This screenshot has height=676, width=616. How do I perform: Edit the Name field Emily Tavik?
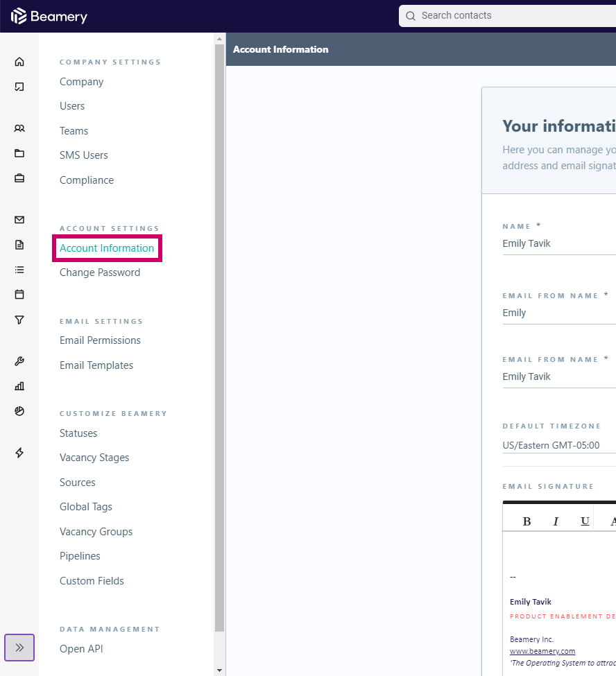point(559,244)
